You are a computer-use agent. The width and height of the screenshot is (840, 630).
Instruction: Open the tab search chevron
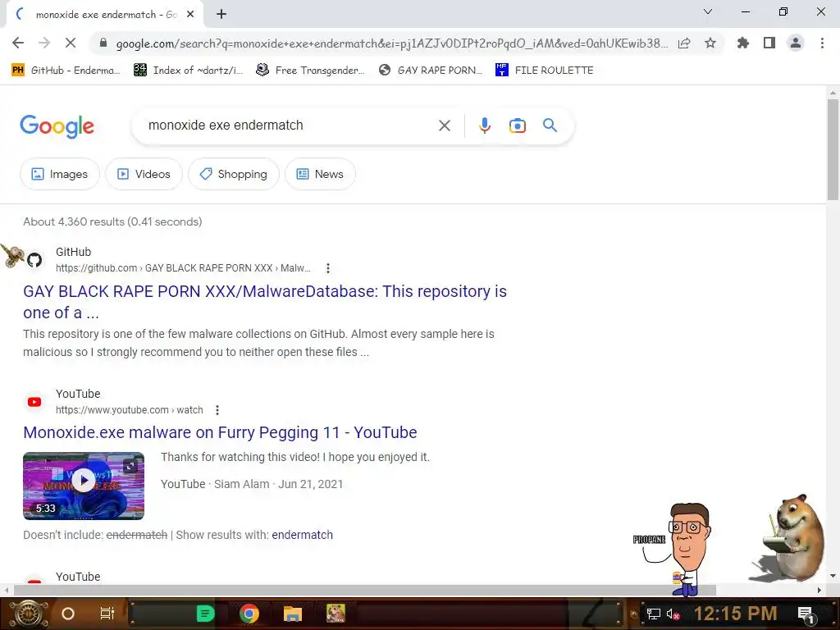(708, 11)
